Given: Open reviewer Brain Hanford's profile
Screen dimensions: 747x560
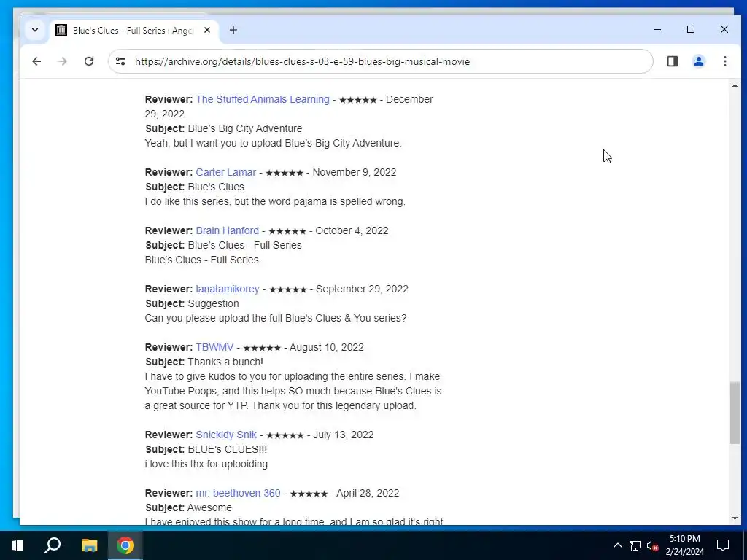Looking at the screenshot, I should [228, 230].
